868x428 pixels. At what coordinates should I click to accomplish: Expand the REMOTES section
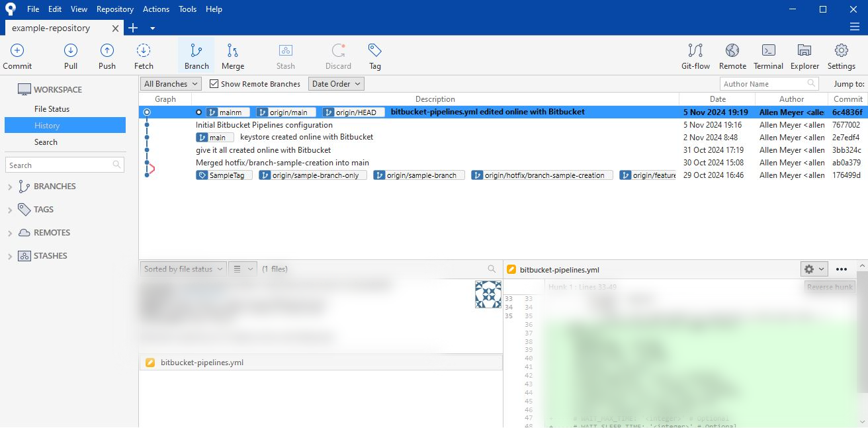tap(10, 234)
